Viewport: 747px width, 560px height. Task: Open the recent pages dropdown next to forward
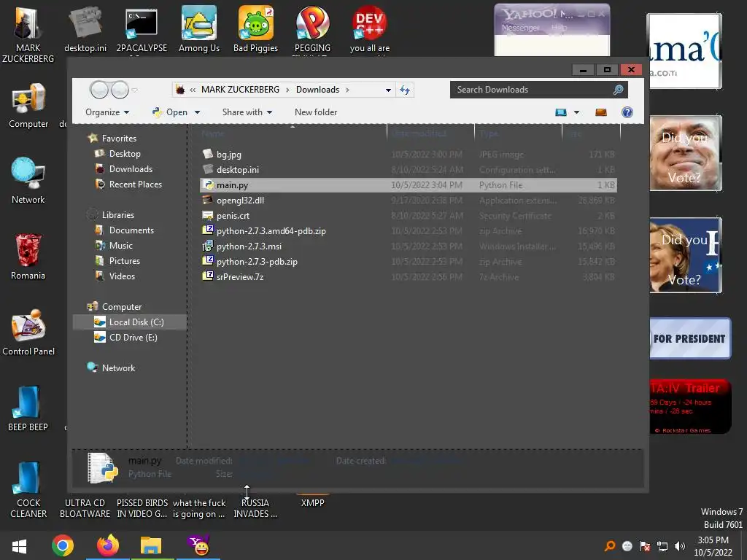135,90
